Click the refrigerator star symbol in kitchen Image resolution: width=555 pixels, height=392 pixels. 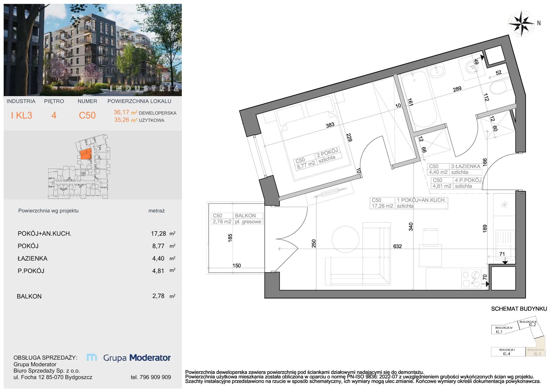tap(504, 205)
